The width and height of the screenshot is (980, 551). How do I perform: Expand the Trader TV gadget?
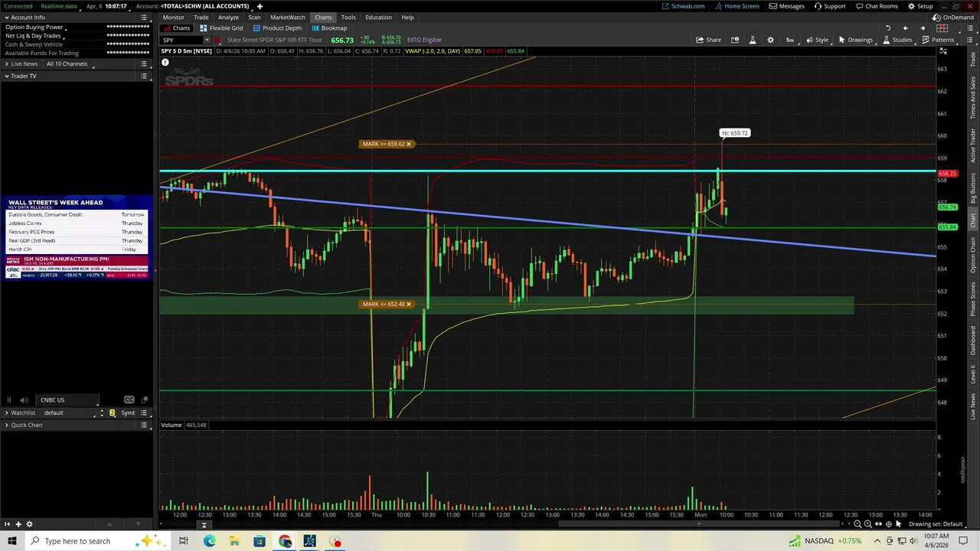pyautogui.click(x=7, y=76)
